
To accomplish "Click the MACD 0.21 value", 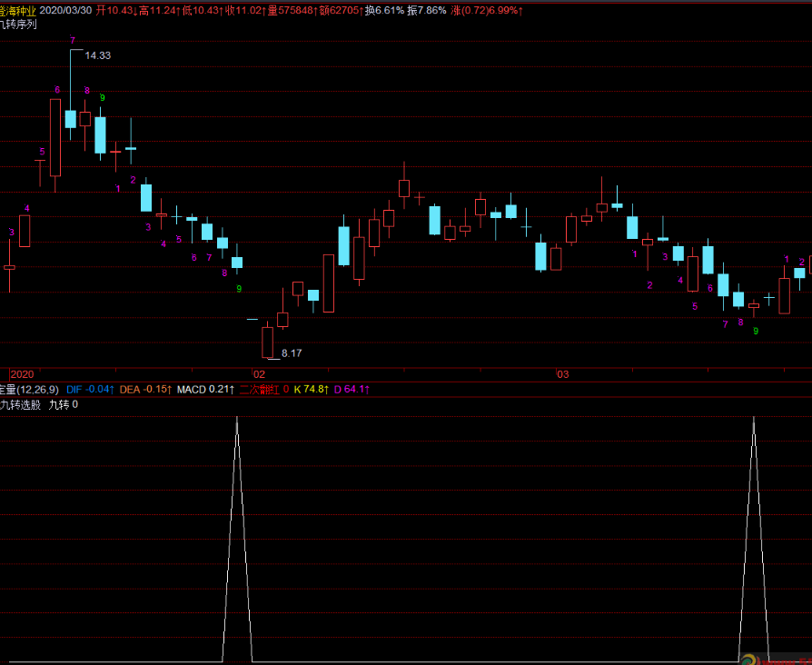I will 205,389.
